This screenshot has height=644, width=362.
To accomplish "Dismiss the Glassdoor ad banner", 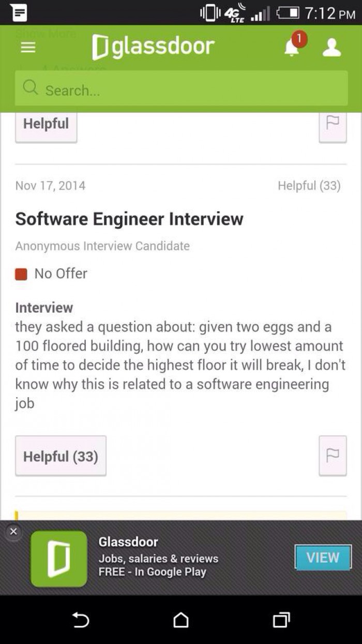I will pyautogui.click(x=13, y=531).
